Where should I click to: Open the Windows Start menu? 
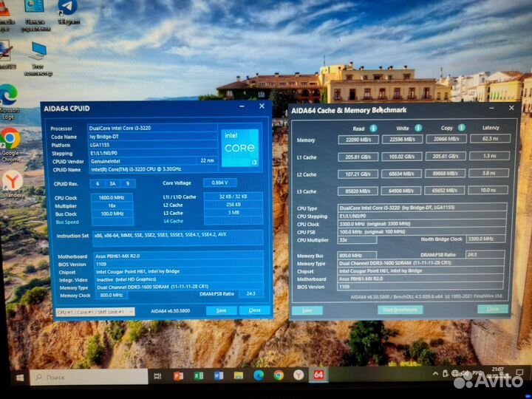click(19, 377)
